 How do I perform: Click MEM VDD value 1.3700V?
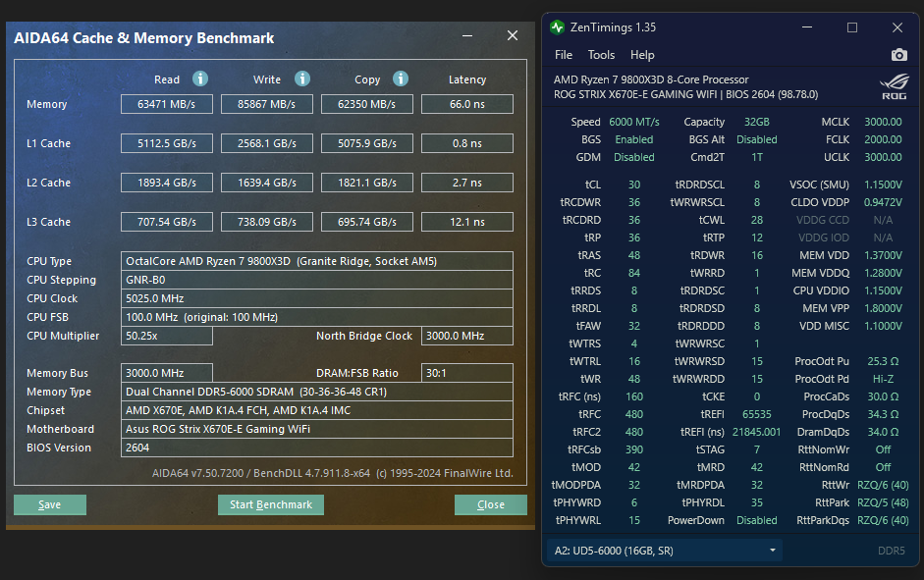pos(883,255)
